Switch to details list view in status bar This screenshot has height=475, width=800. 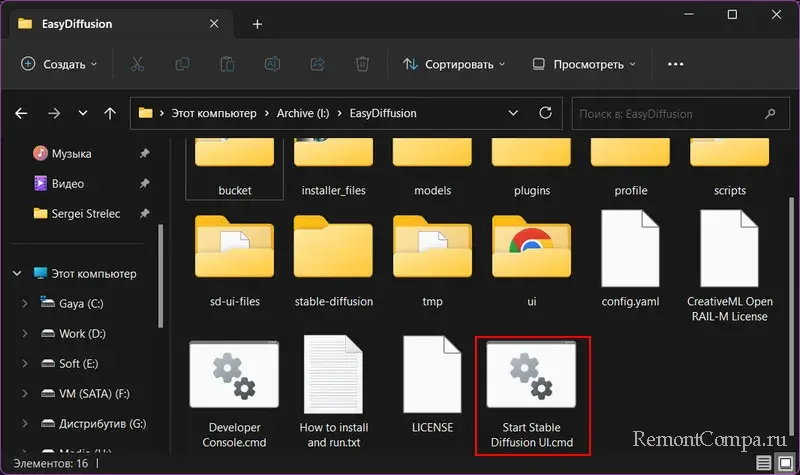764,463
